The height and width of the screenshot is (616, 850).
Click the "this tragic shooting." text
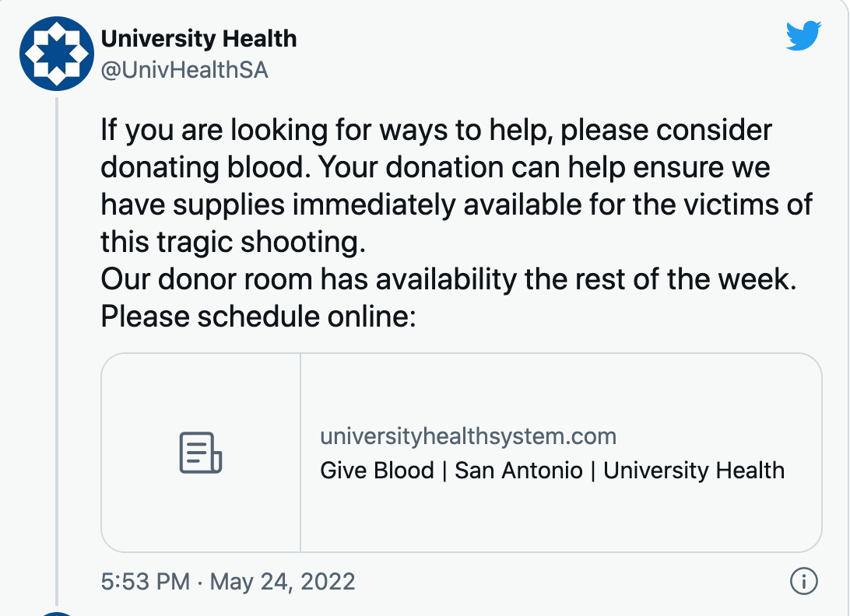point(233,242)
